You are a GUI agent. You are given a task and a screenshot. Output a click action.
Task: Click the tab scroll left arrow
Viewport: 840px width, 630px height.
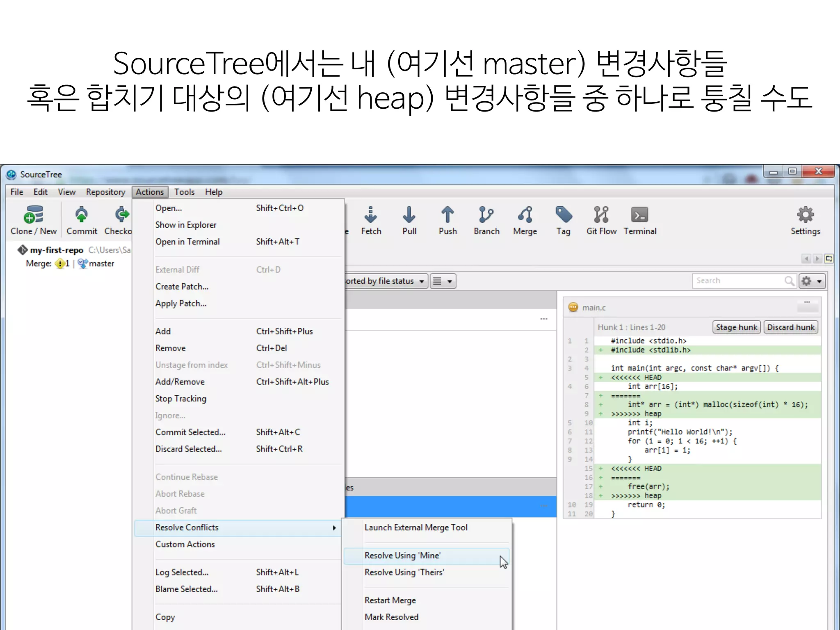click(806, 258)
